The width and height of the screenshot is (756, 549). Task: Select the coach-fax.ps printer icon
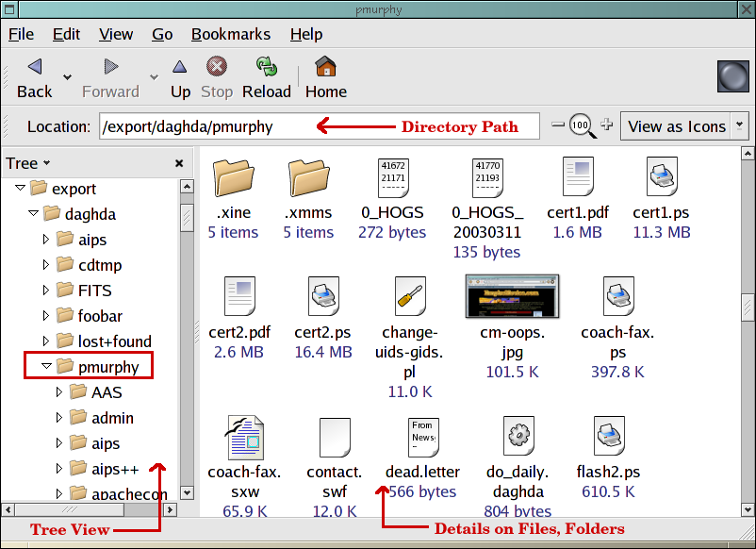[x=618, y=296]
